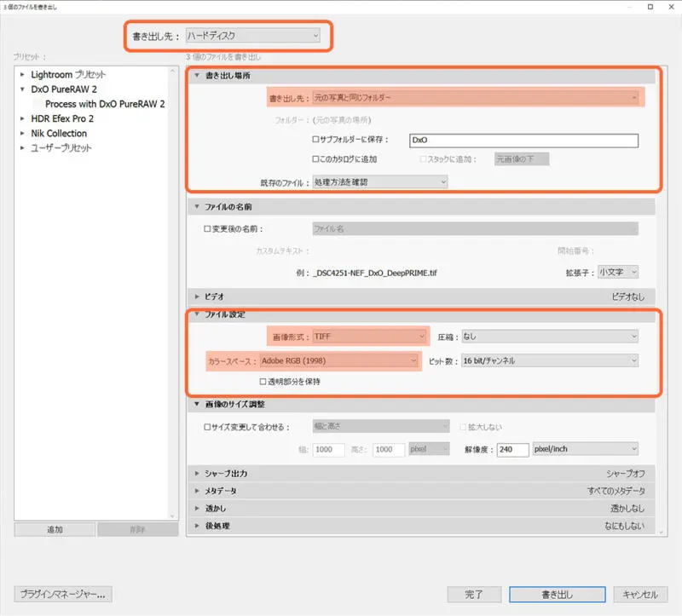Open the 既存のファイル 処理方法を確認 dropdown
Viewport: 682px width, 616px height.
pos(379,182)
